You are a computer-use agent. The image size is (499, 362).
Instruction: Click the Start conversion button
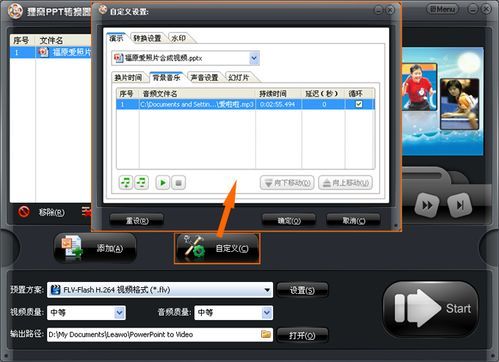click(x=431, y=308)
